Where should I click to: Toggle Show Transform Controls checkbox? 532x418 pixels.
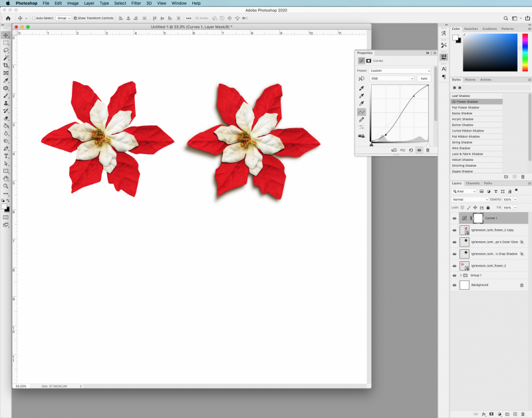point(75,19)
